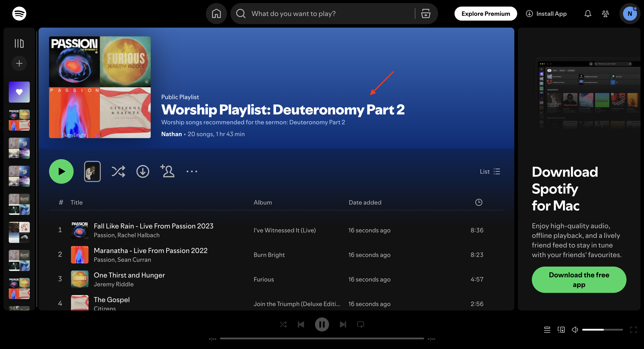Toggle shuffle in bottom player bar
This screenshot has width=644, height=349.
point(283,324)
